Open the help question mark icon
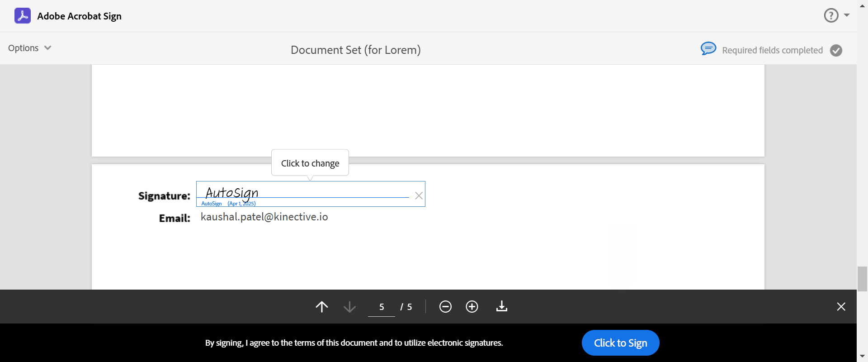868x362 pixels. click(x=831, y=15)
